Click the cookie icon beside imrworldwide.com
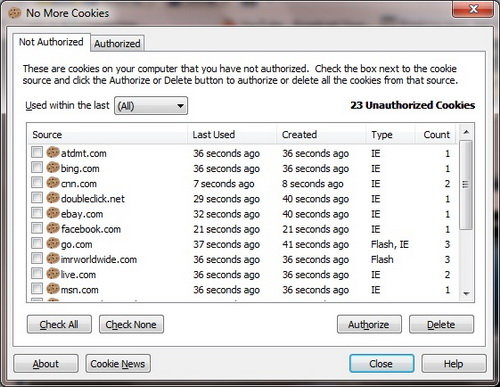This screenshot has width=500, height=387. click(53, 259)
